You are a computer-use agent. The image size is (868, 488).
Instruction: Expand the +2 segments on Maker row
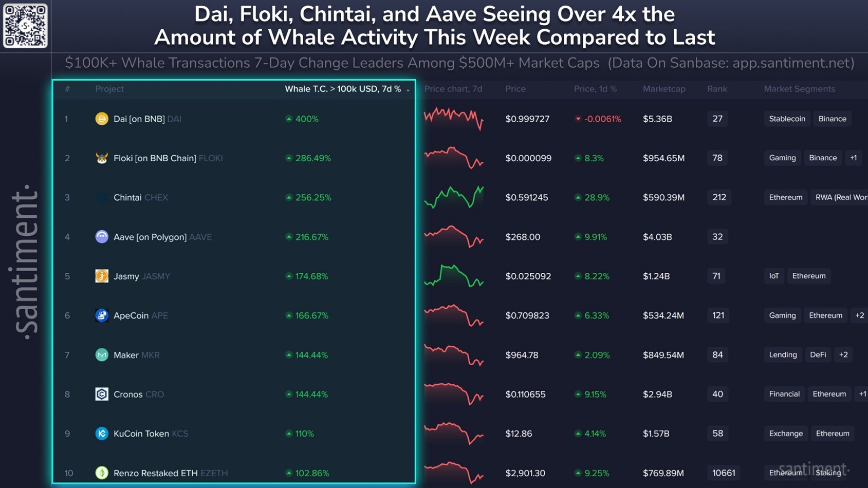pyautogui.click(x=843, y=355)
